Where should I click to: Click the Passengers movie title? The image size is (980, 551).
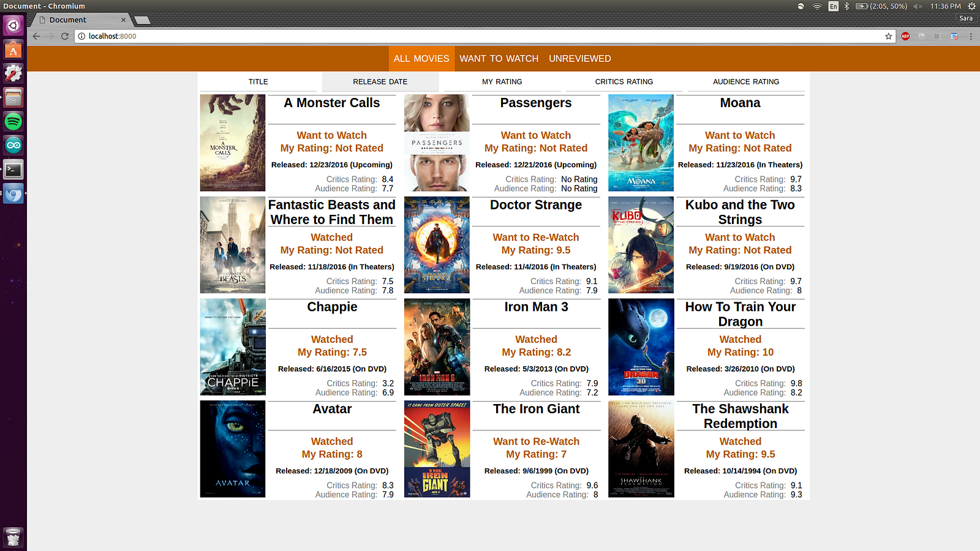tap(536, 103)
